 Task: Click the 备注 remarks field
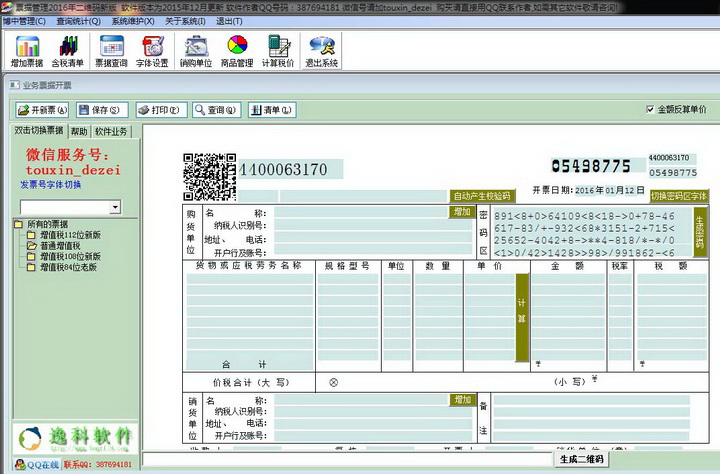(x=592, y=418)
